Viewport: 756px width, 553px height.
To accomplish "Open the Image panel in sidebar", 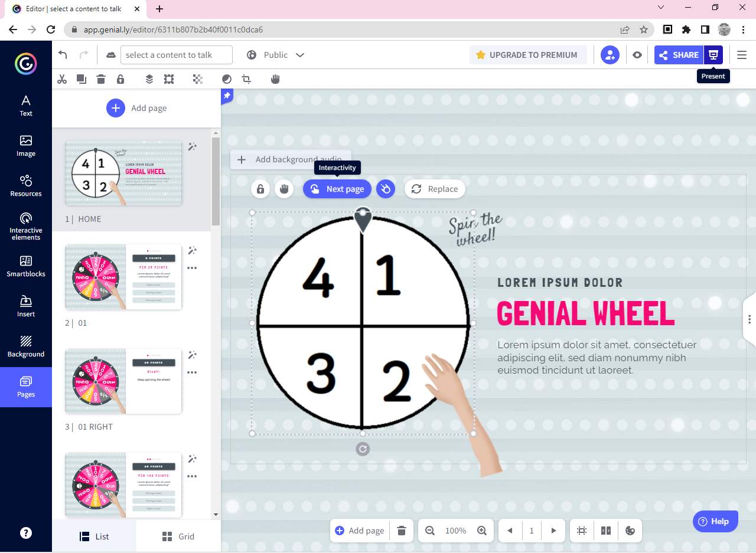I will (26, 145).
